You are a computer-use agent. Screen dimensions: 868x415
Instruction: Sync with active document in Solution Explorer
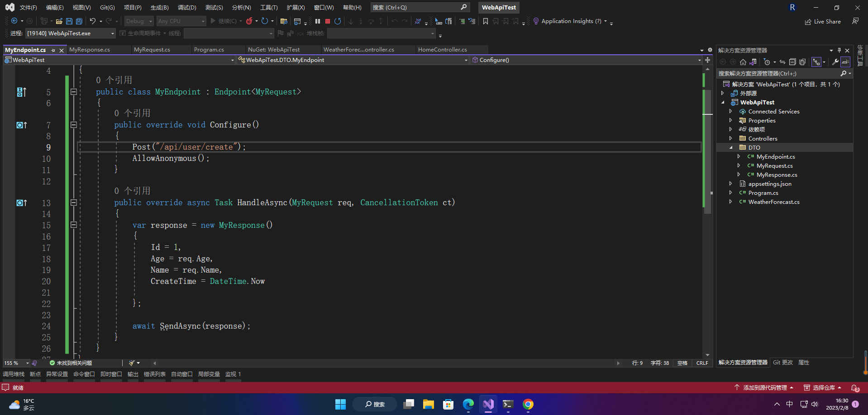(782, 62)
